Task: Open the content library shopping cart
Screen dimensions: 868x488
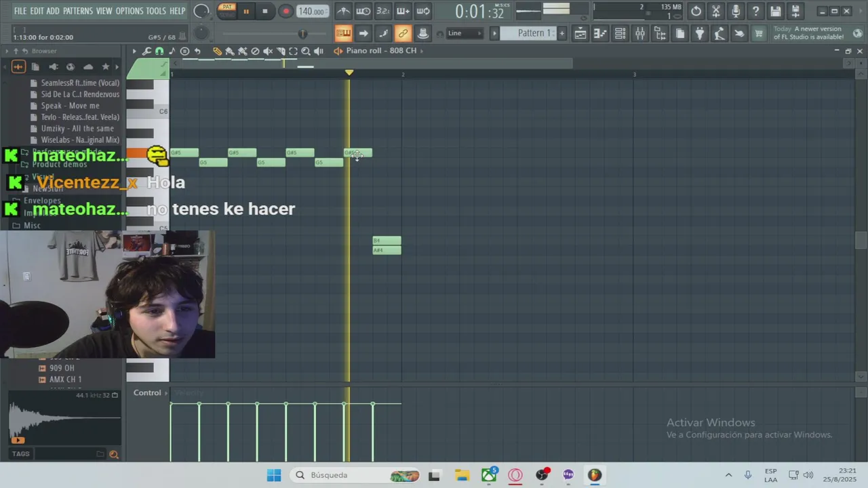Action: [759, 33]
